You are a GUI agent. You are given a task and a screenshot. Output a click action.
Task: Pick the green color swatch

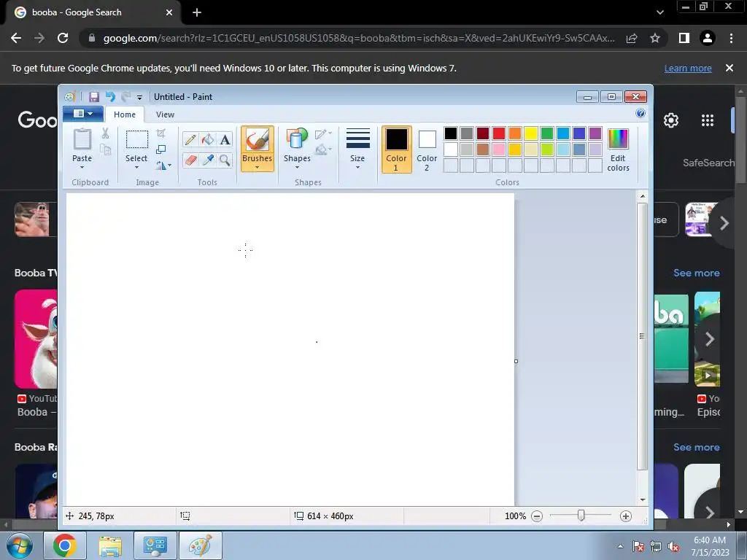pyautogui.click(x=547, y=133)
